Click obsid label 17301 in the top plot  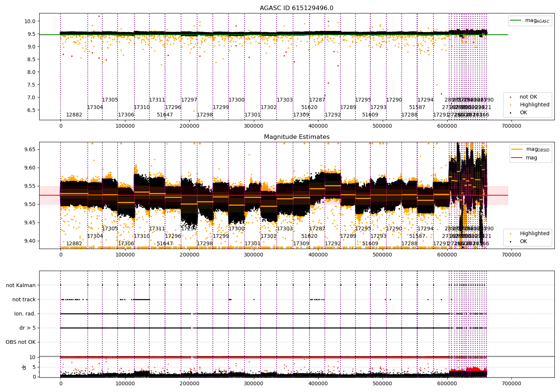point(252,115)
